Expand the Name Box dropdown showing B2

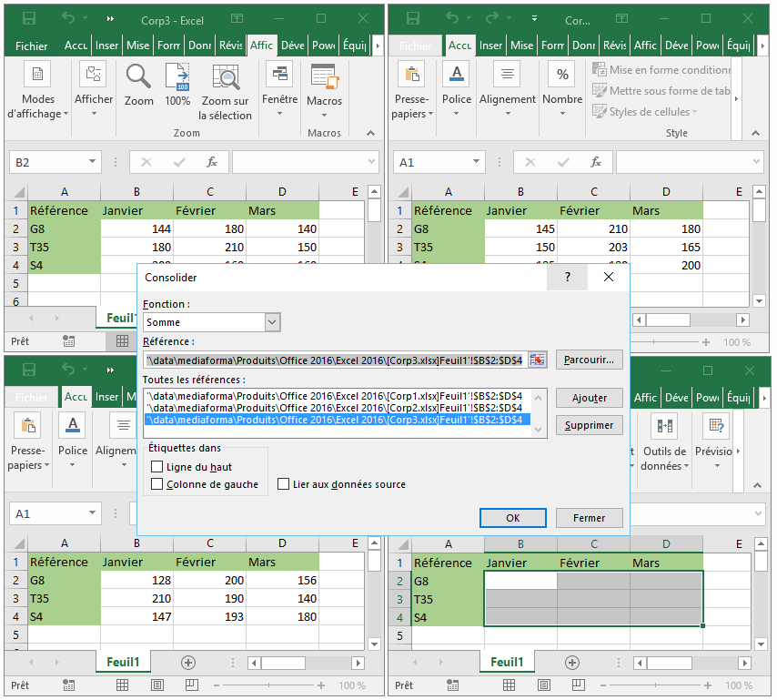[92, 162]
